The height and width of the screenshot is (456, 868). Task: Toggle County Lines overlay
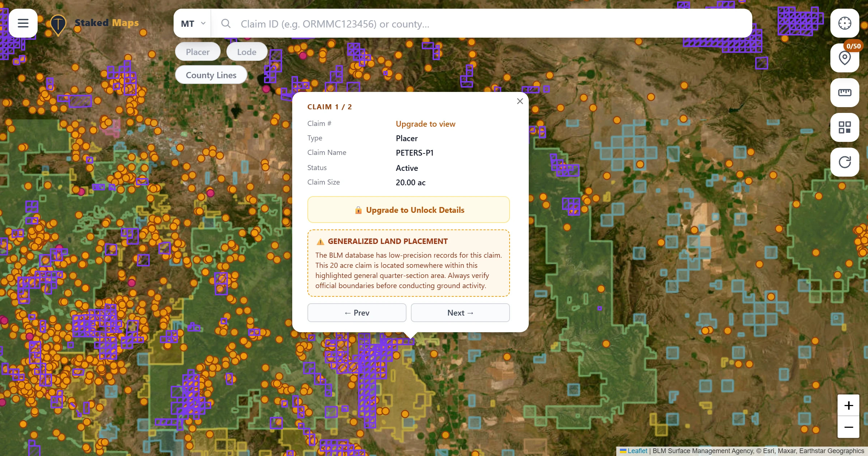pyautogui.click(x=211, y=75)
